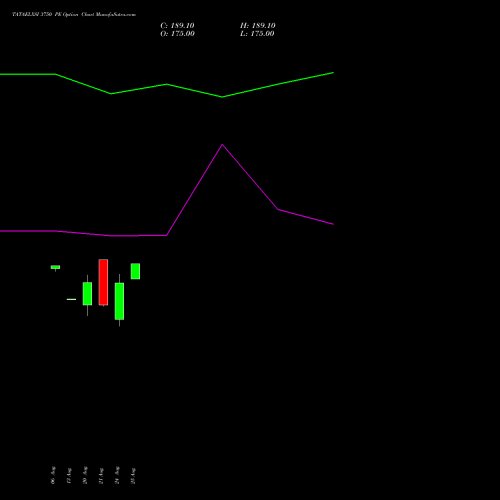Select the tall red candlestick
The image size is (500, 500).
(103, 282)
